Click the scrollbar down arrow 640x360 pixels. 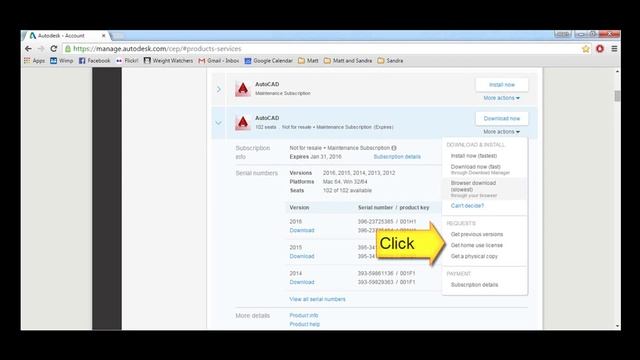point(617,326)
